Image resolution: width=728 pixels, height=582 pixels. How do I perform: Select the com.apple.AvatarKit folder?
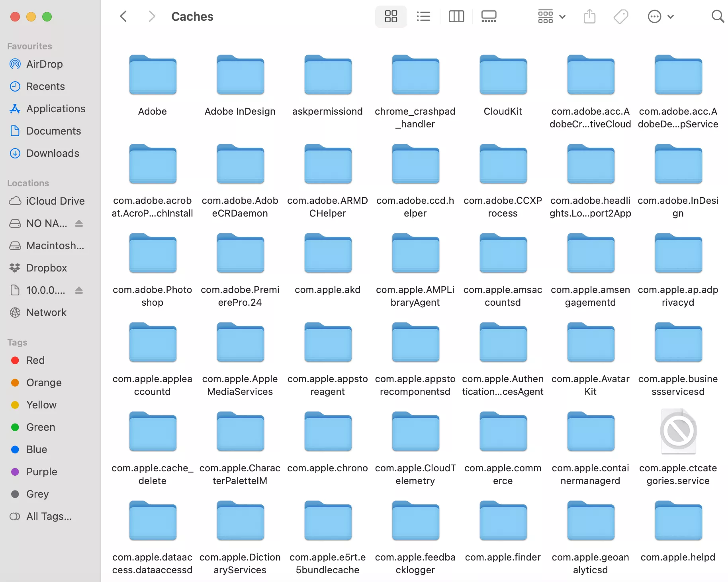point(591,342)
